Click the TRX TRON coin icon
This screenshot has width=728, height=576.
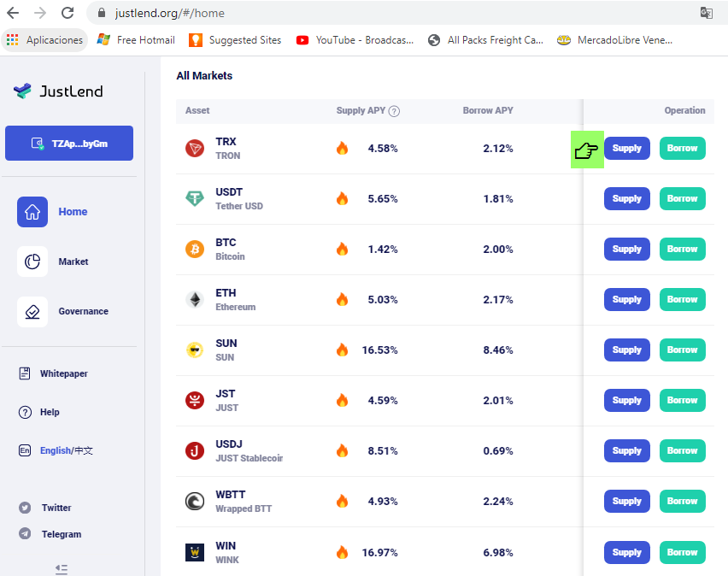195,149
